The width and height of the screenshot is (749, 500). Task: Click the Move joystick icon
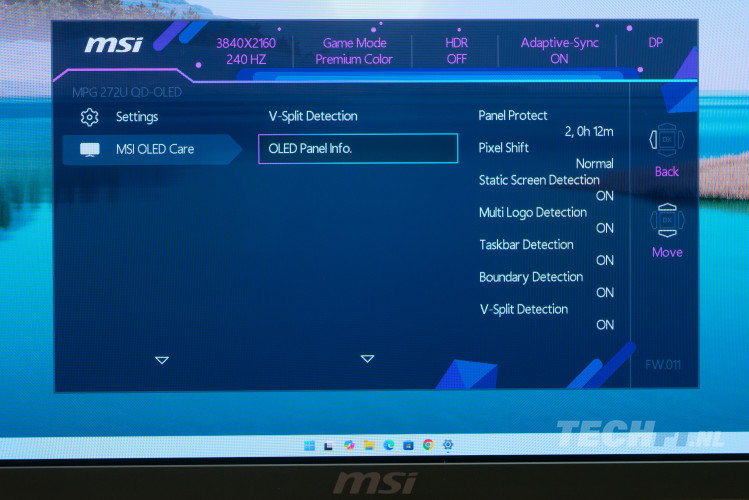(667, 220)
